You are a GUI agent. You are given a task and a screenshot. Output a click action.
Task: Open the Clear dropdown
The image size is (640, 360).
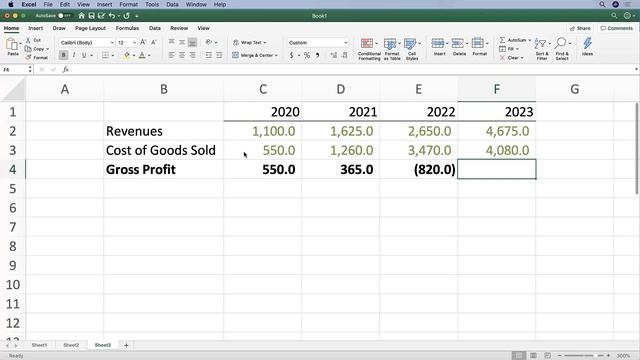point(522,58)
